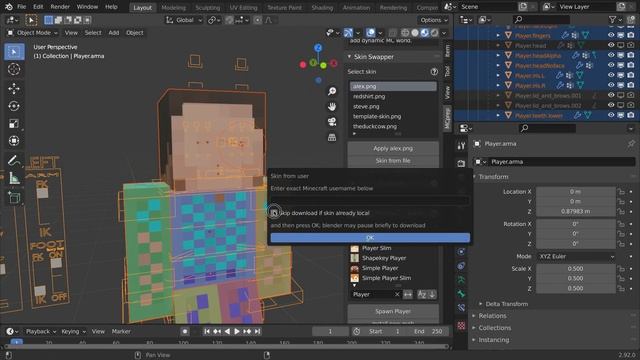This screenshot has height=360, width=640.
Task: Toggle proportional editing icon
Action: [x=258, y=20]
